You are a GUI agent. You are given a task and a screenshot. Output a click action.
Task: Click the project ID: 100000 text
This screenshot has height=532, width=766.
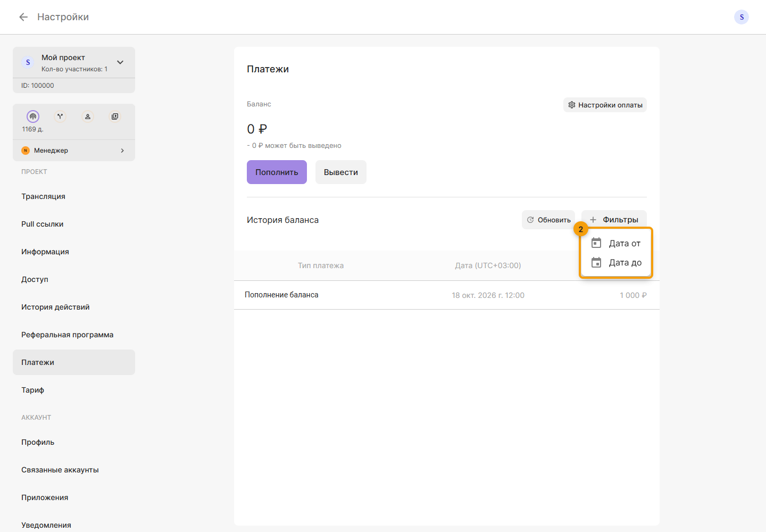click(x=38, y=86)
